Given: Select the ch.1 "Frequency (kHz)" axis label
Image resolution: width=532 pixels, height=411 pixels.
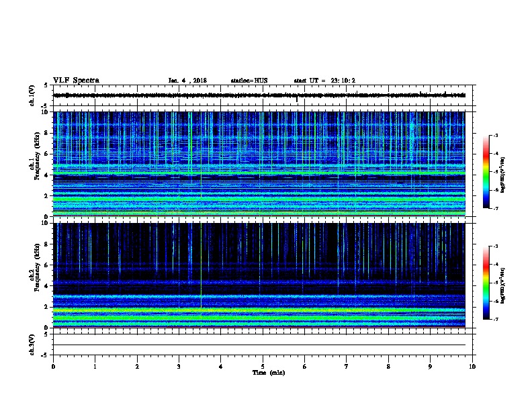Looking at the screenshot, I should coord(37,156).
